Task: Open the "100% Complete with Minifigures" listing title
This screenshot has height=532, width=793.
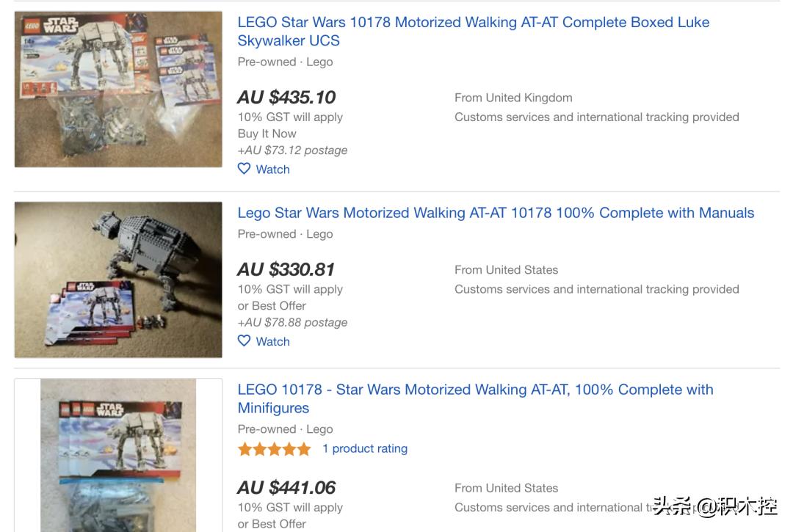Action: (x=475, y=398)
